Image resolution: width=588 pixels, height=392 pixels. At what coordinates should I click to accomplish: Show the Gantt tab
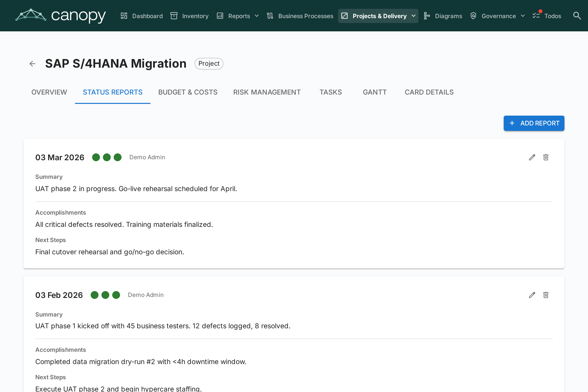pyautogui.click(x=375, y=92)
